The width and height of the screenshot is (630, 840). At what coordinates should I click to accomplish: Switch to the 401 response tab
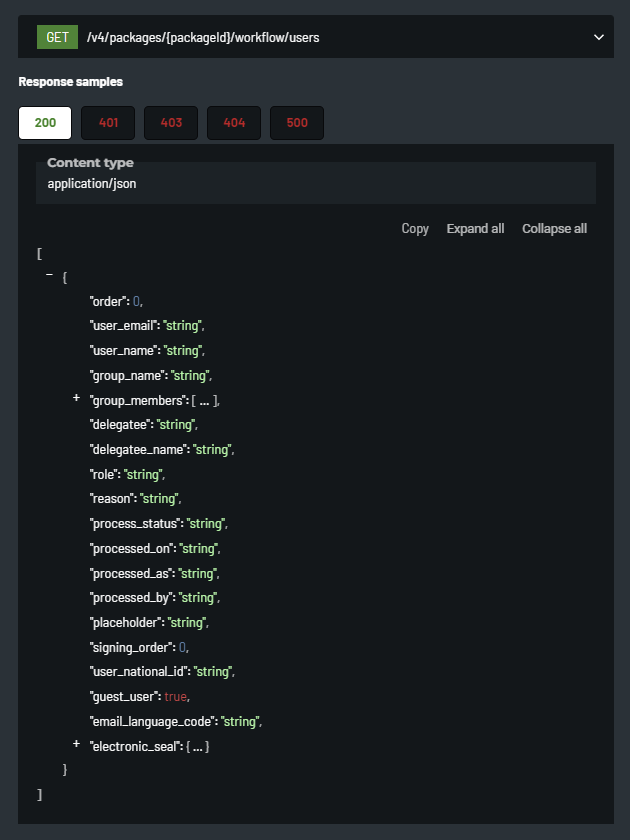[x=108, y=123]
